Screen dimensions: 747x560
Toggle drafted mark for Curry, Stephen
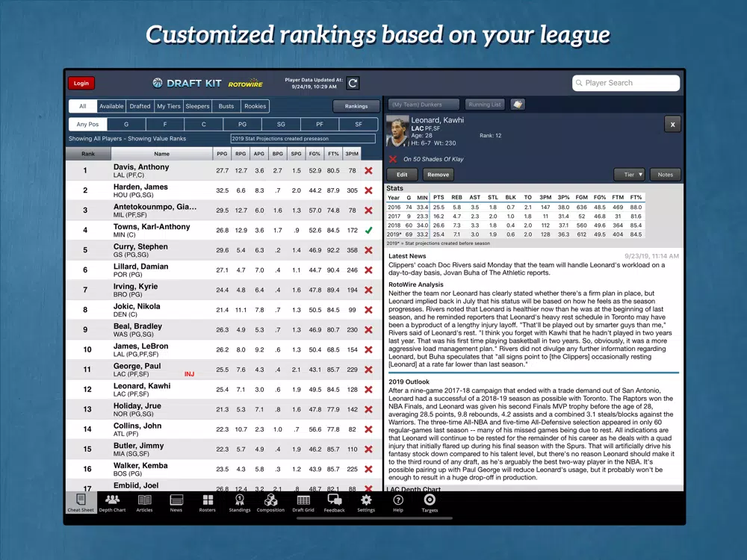point(369,250)
